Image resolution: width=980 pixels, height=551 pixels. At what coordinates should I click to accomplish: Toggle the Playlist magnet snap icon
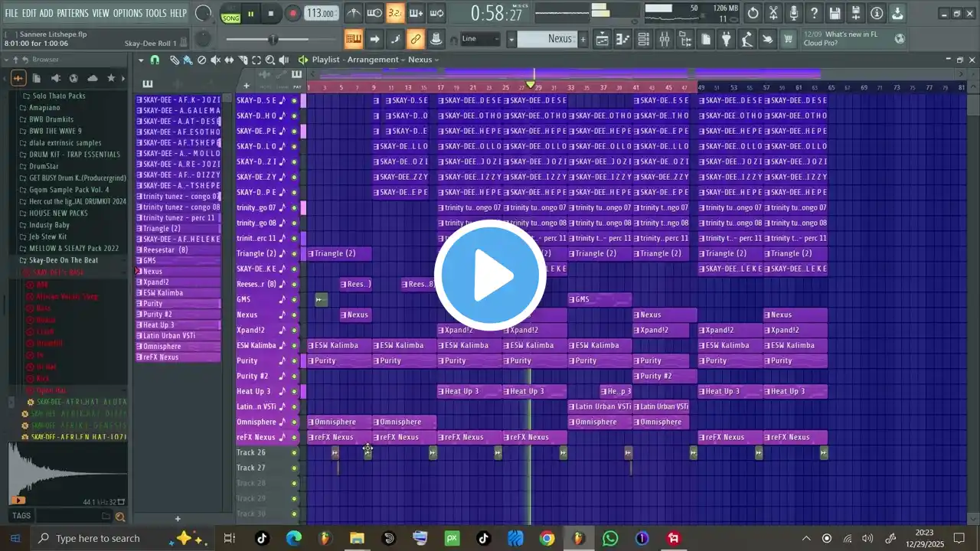pyautogui.click(x=155, y=60)
